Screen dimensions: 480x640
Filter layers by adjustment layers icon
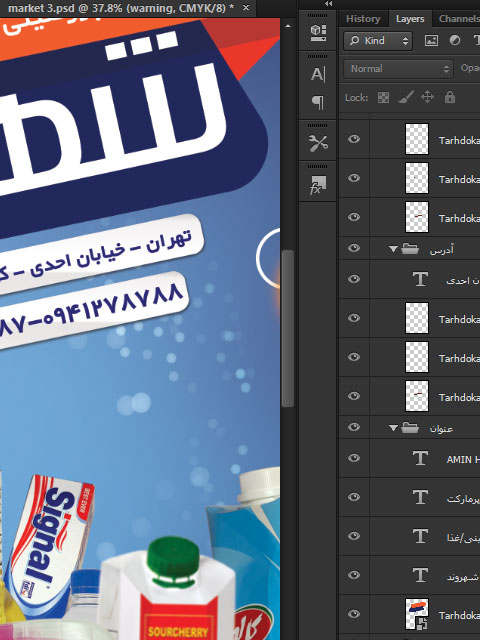click(455, 40)
